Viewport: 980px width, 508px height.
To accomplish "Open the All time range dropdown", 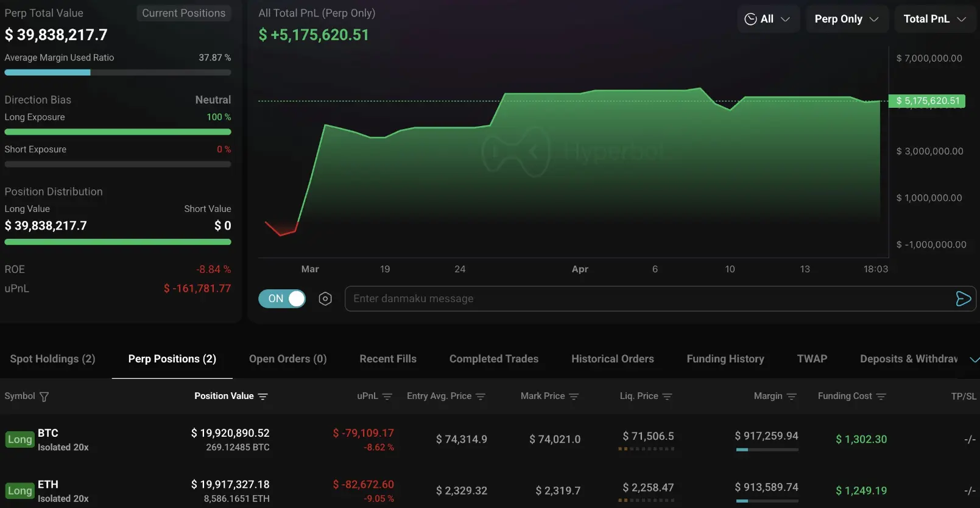I will pyautogui.click(x=767, y=19).
